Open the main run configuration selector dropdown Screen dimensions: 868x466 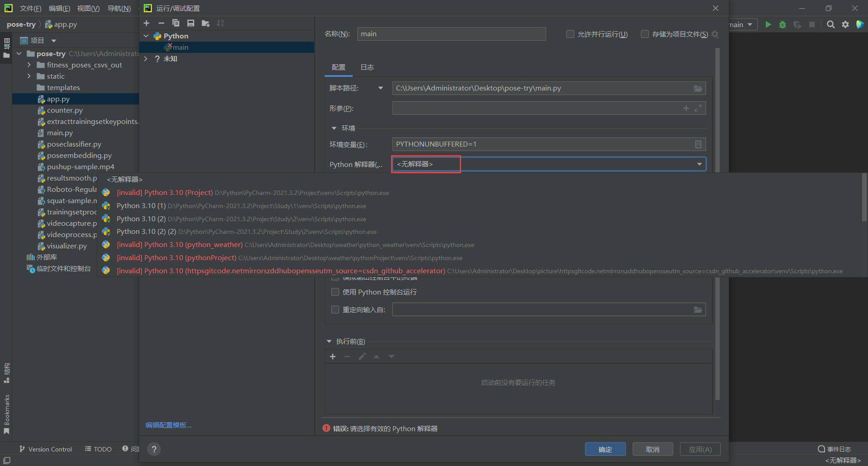click(742, 24)
